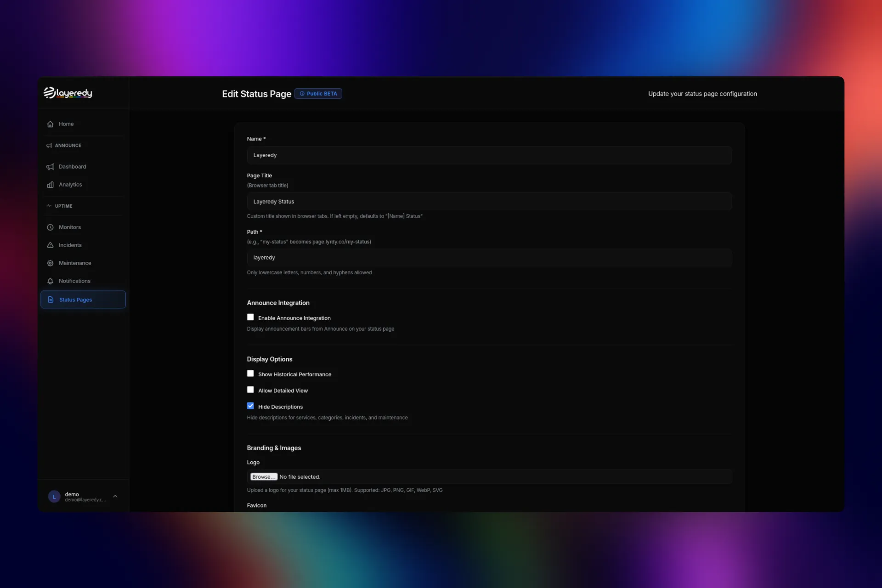882x588 pixels.
Task: Click the Name field containing Layeredy
Action: pyautogui.click(x=489, y=155)
